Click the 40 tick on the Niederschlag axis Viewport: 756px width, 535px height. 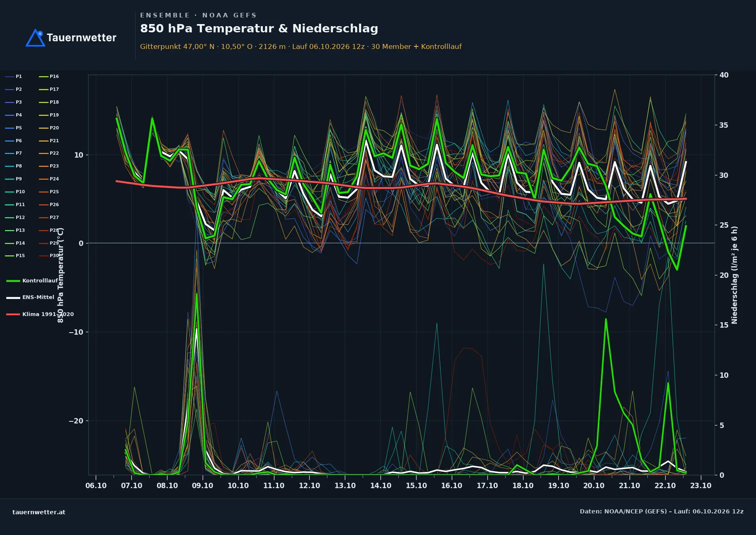pyautogui.click(x=724, y=75)
